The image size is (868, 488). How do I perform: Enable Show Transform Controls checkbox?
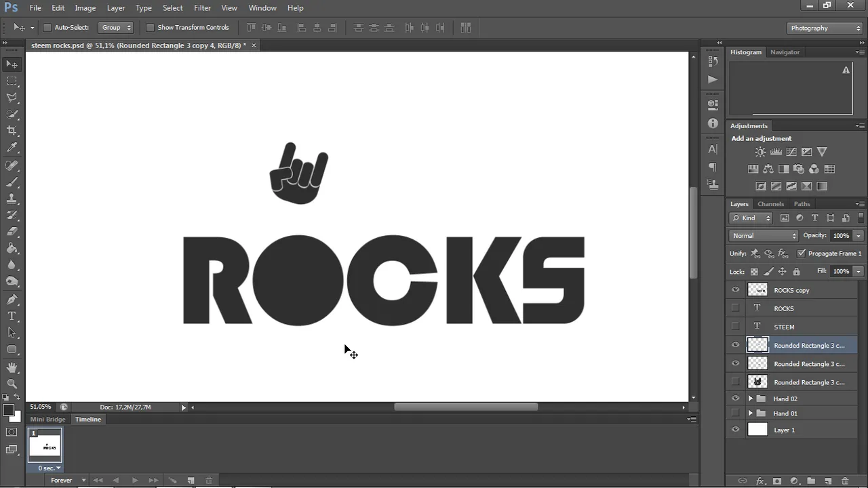click(151, 28)
